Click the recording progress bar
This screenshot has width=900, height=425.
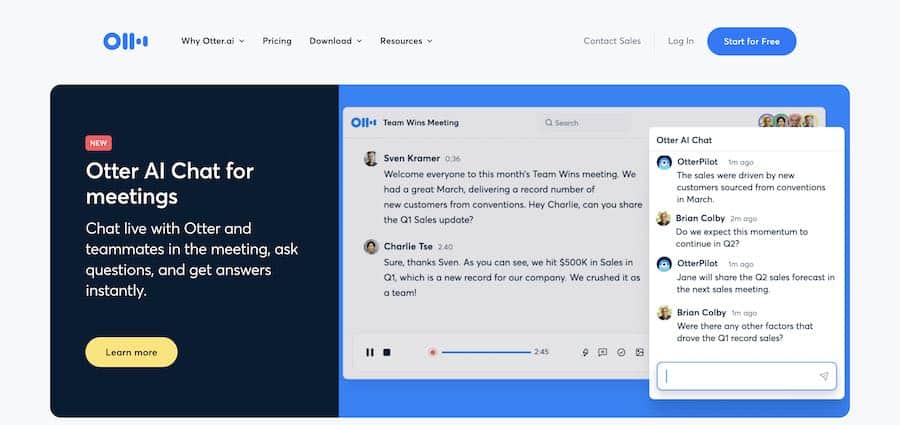pyautogui.click(x=486, y=352)
